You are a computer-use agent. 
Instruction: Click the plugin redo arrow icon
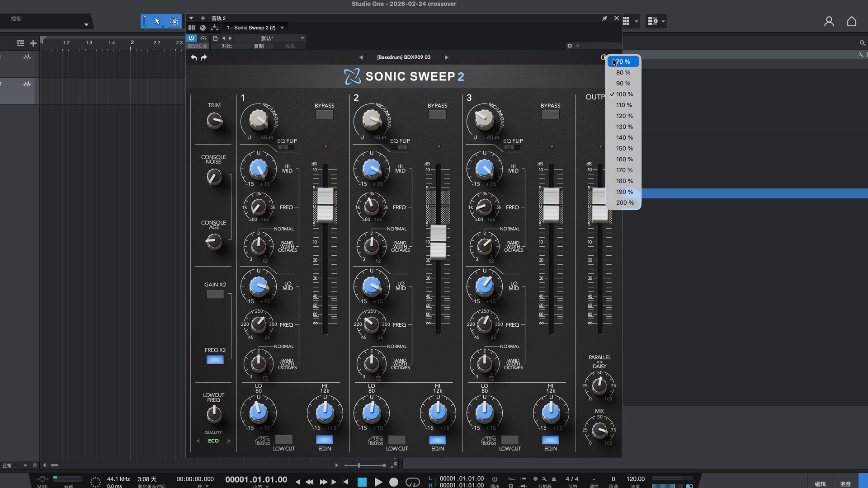click(x=204, y=57)
